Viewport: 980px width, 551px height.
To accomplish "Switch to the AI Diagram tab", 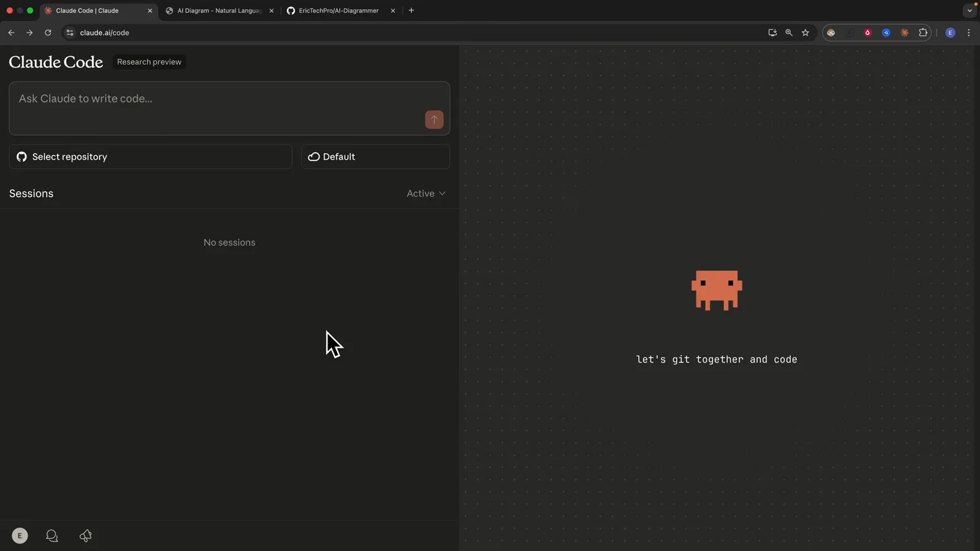I will [219, 10].
